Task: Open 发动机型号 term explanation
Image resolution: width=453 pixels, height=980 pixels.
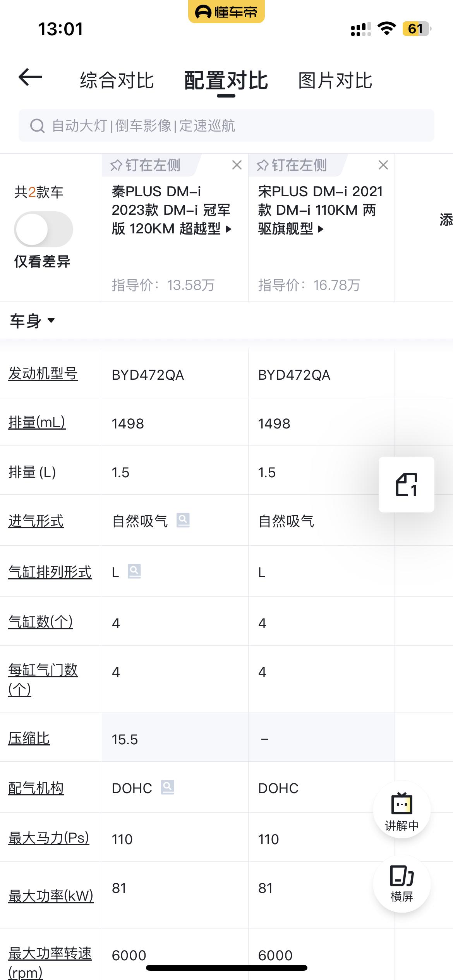Action: [x=43, y=374]
